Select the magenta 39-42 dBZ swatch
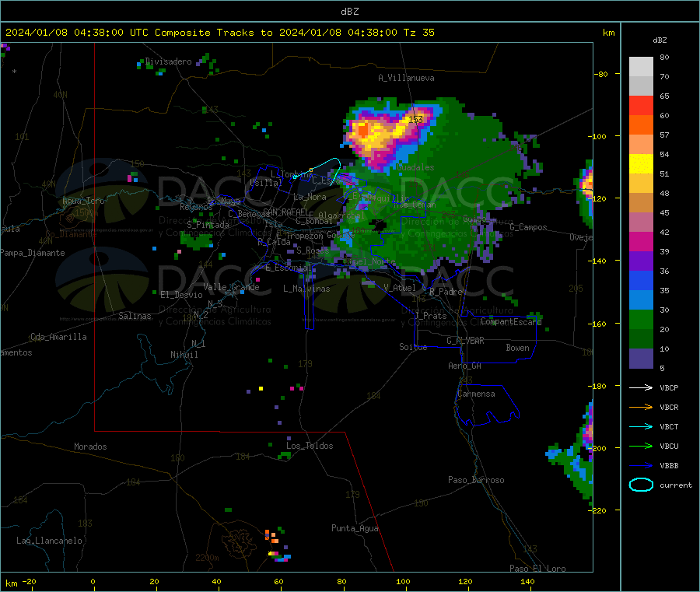This screenshot has height=592, width=700. point(641,242)
